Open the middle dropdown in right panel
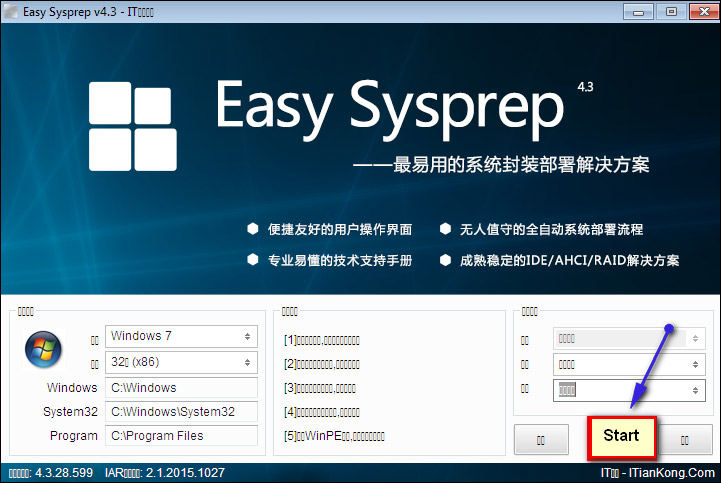This screenshot has width=721, height=483. pyautogui.click(x=629, y=365)
